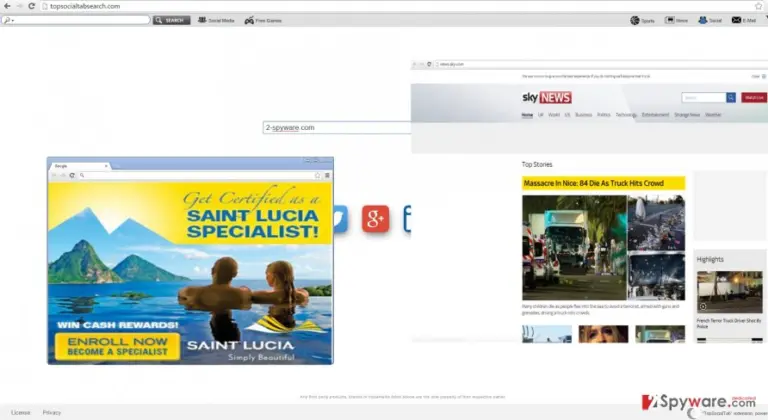Open the Free Games toolbar shortcut
The width and height of the screenshot is (768, 420).
(263, 20)
